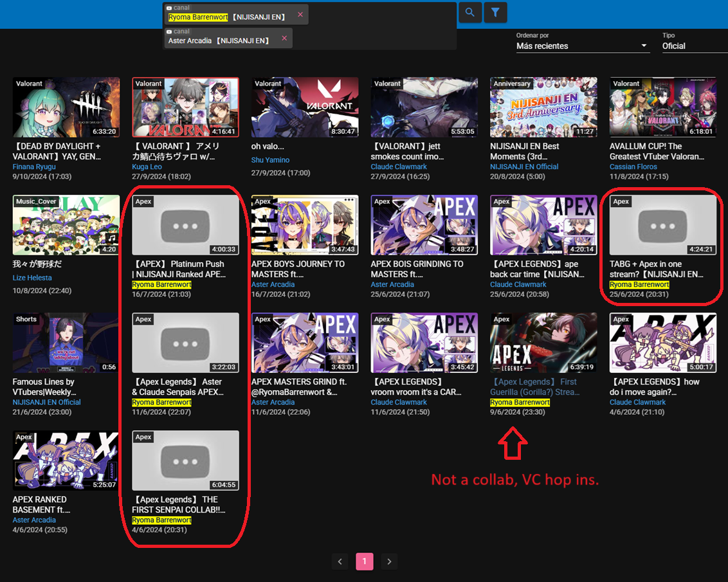
Task: Open 'ape back car time' video title
Action: [x=537, y=269]
